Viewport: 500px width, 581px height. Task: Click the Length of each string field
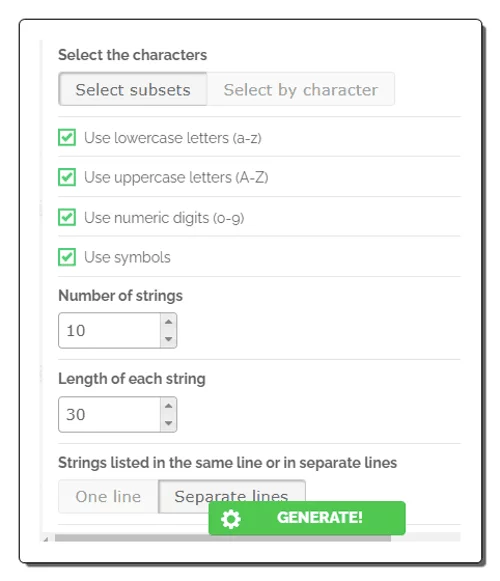[109, 414]
